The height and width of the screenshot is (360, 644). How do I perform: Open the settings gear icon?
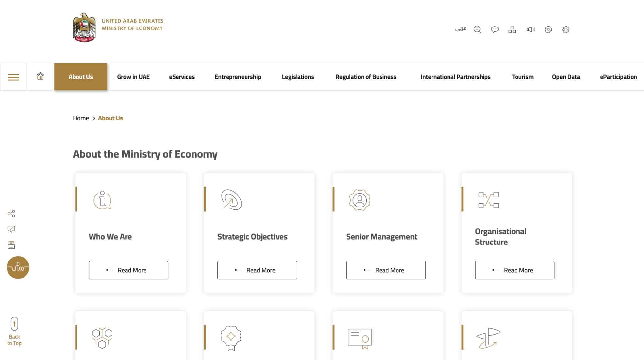(566, 29)
